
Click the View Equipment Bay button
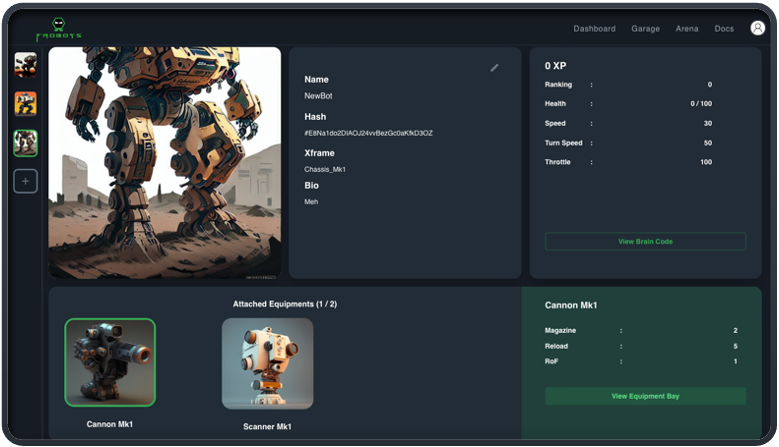coord(645,396)
